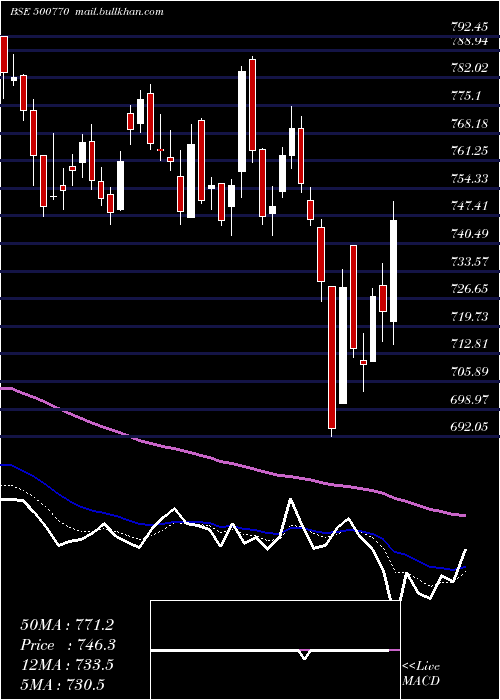500x700 pixels.
Task: Click the 788.94 price level label
Action: [469, 42]
